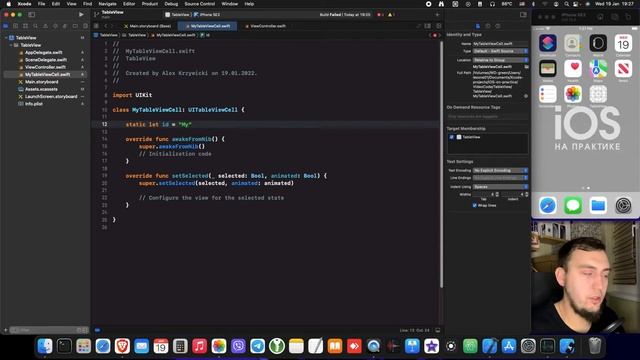Toggle the debug area button at bottom right
This screenshot has width=640, height=360.
pyautogui.click(x=438, y=330)
